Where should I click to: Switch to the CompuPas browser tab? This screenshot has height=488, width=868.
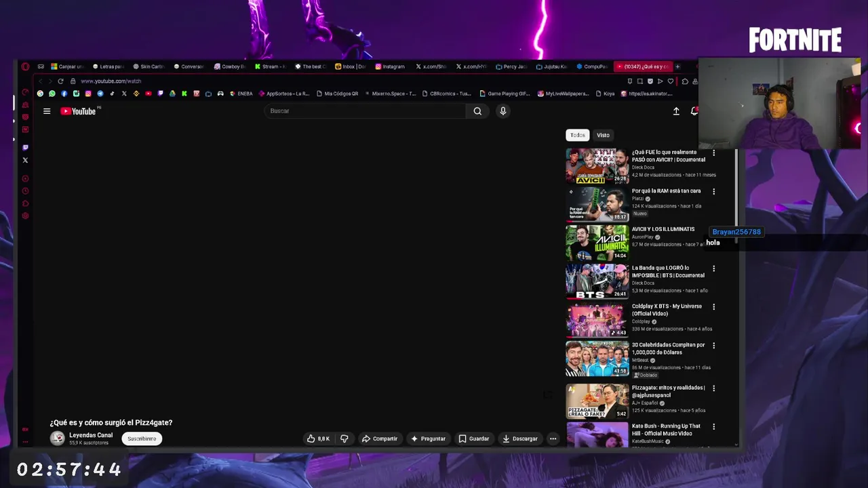click(591, 66)
